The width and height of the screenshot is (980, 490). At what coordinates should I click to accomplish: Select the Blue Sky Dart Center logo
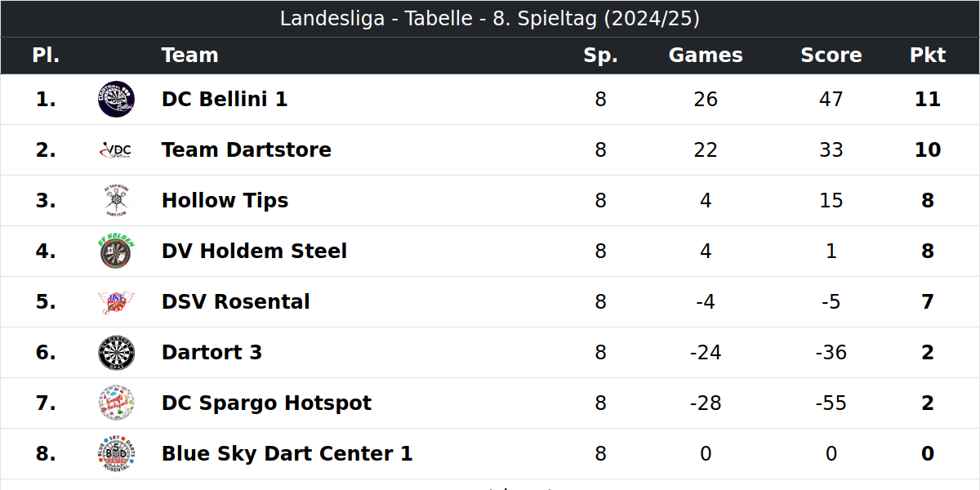point(116,454)
